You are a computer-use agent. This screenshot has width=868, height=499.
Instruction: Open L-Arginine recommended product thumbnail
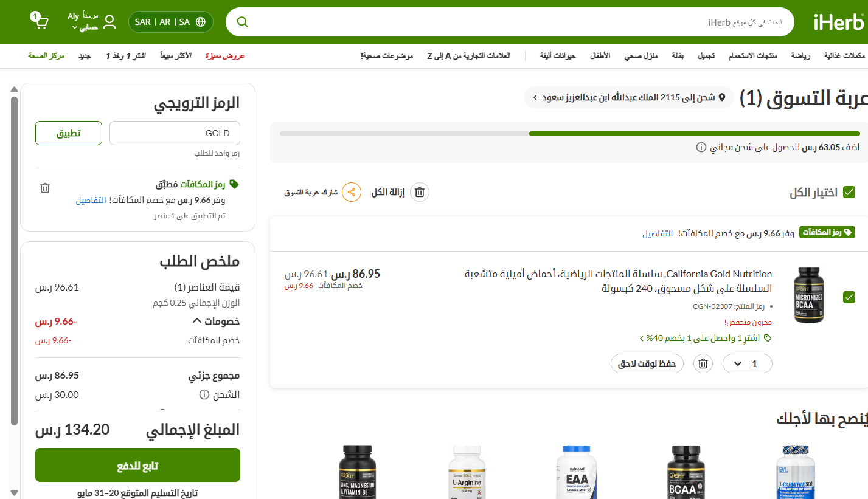click(467, 472)
